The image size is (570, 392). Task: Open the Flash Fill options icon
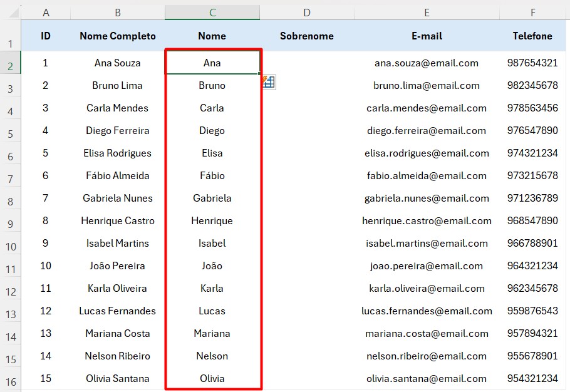click(269, 82)
